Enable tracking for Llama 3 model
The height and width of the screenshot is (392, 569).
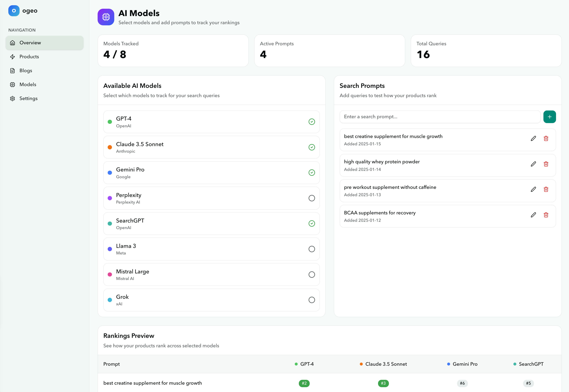[x=312, y=249]
